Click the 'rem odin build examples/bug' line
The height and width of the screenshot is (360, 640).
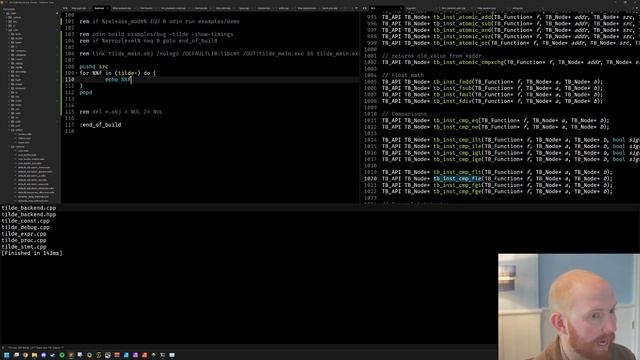click(156, 34)
